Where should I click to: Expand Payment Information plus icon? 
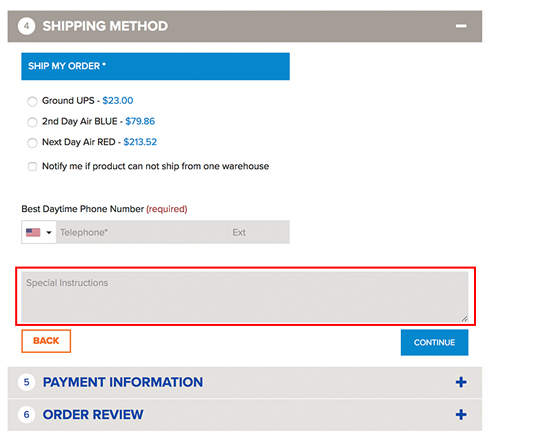[461, 382]
